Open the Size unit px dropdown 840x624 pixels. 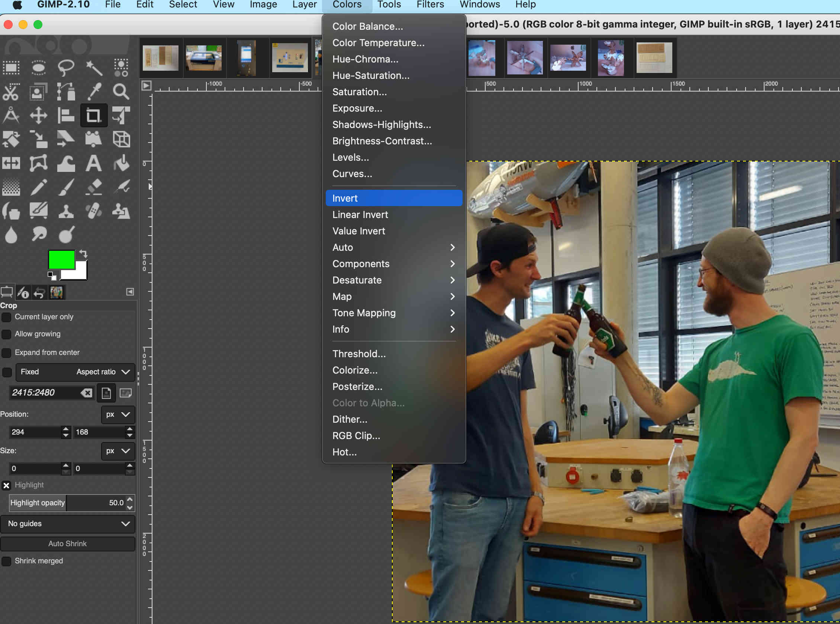pos(118,451)
